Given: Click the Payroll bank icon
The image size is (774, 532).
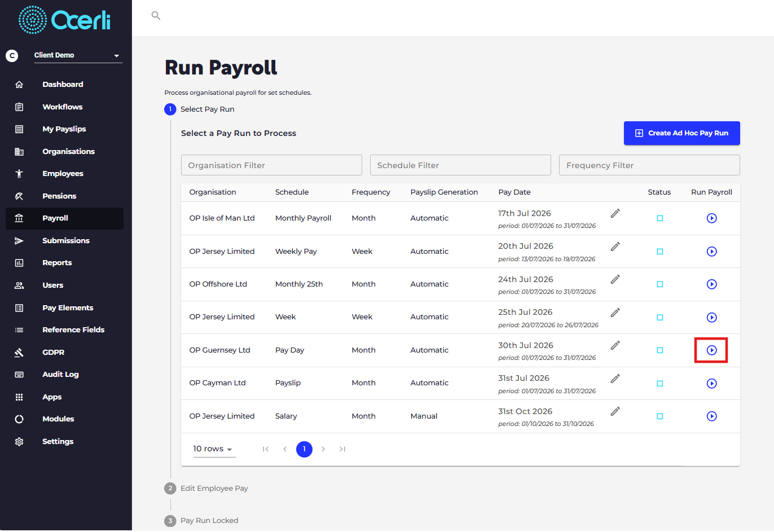Looking at the screenshot, I should pos(19,218).
